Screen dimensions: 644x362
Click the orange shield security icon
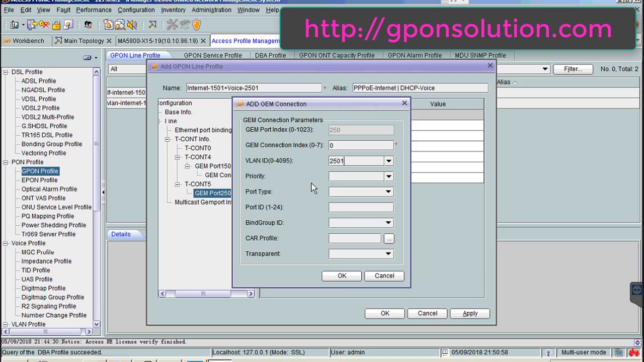coord(196,25)
